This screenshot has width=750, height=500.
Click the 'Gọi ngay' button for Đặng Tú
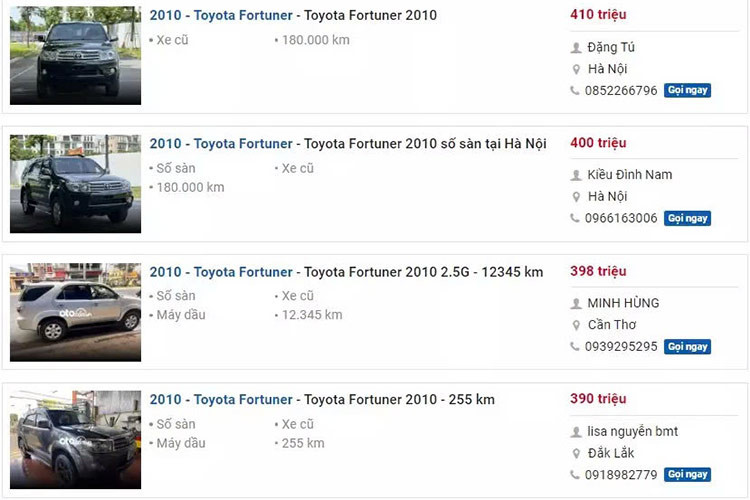(687, 90)
